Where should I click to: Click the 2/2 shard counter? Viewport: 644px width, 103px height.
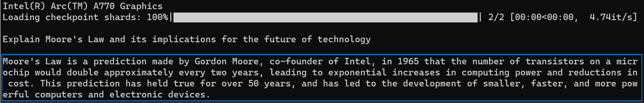(x=496, y=17)
